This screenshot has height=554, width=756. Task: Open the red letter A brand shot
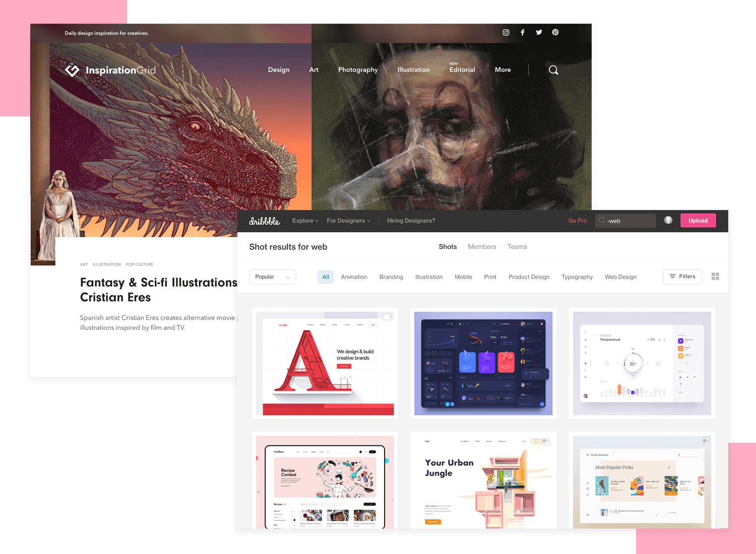325,363
